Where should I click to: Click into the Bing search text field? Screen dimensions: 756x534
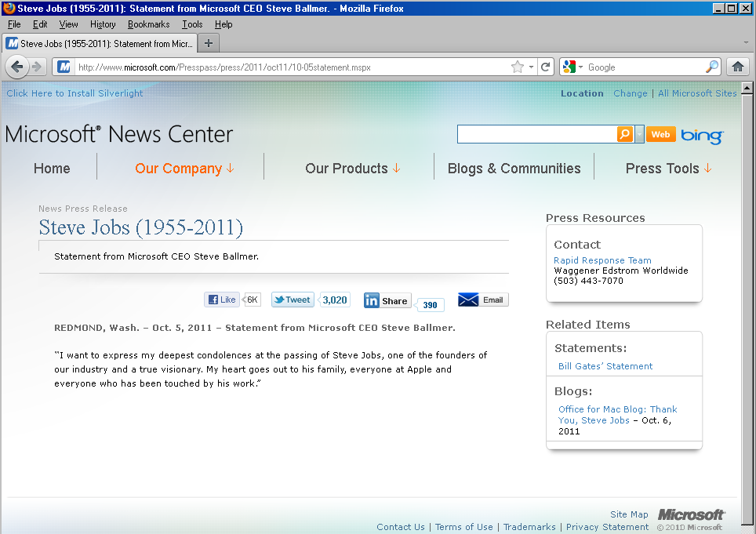(x=536, y=134)
